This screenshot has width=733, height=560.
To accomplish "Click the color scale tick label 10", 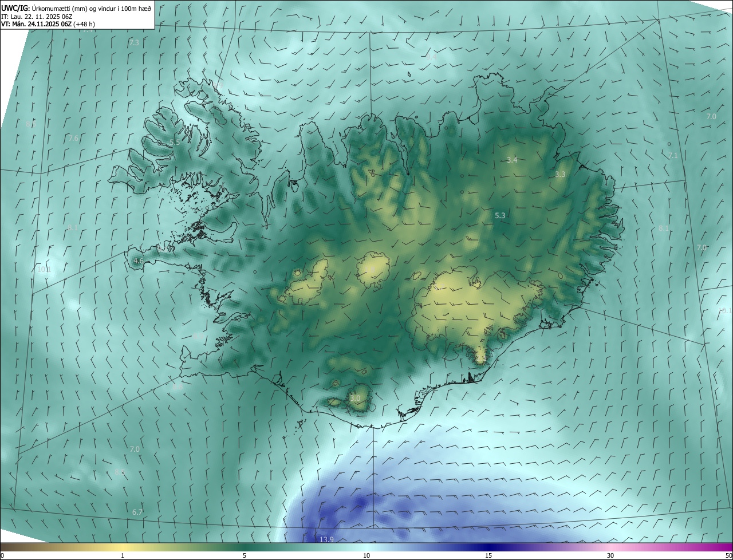I will click(366, 555).
